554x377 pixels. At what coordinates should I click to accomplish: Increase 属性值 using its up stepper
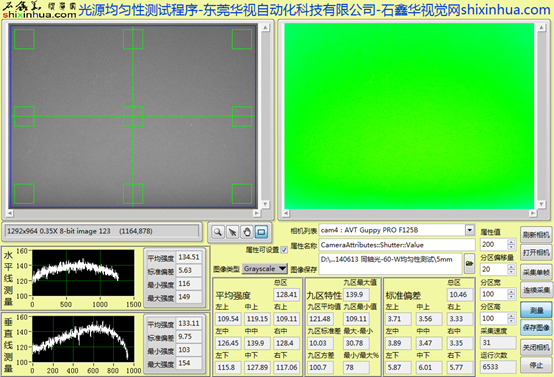click(x=511, y=242)
